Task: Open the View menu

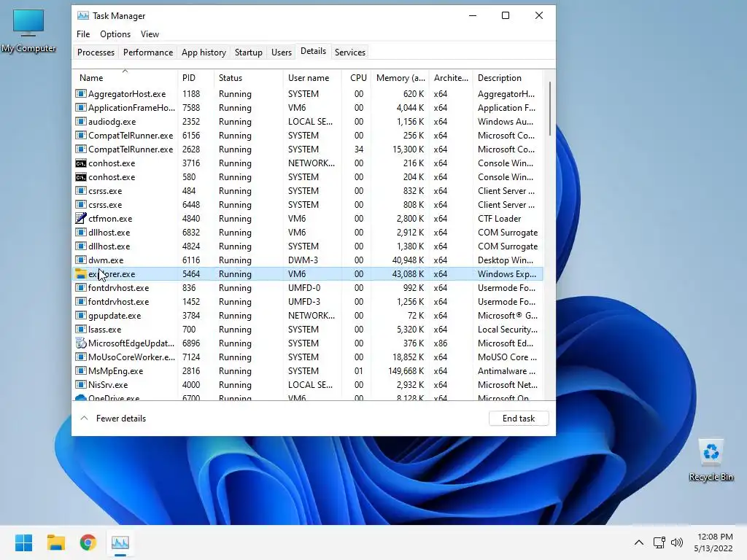Action: pos(150,34)
